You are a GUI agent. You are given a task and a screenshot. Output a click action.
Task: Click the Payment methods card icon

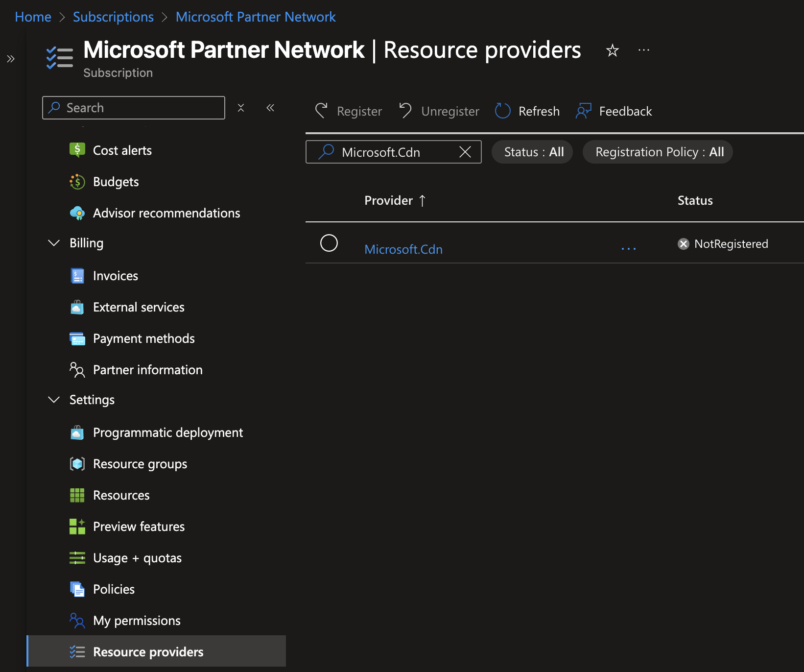[77, 338]
